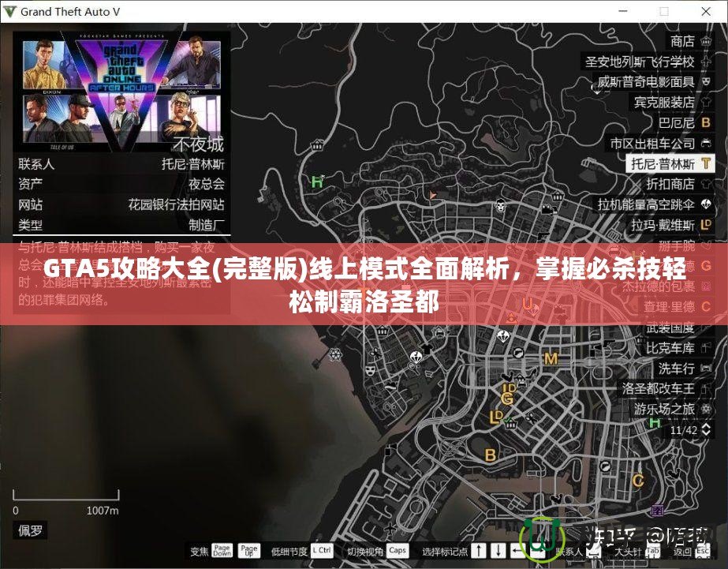Select the airplane icon beside 圣安地列斯飞行学校
Viewport: 728px width, 569px height.
tap(706, 62)
